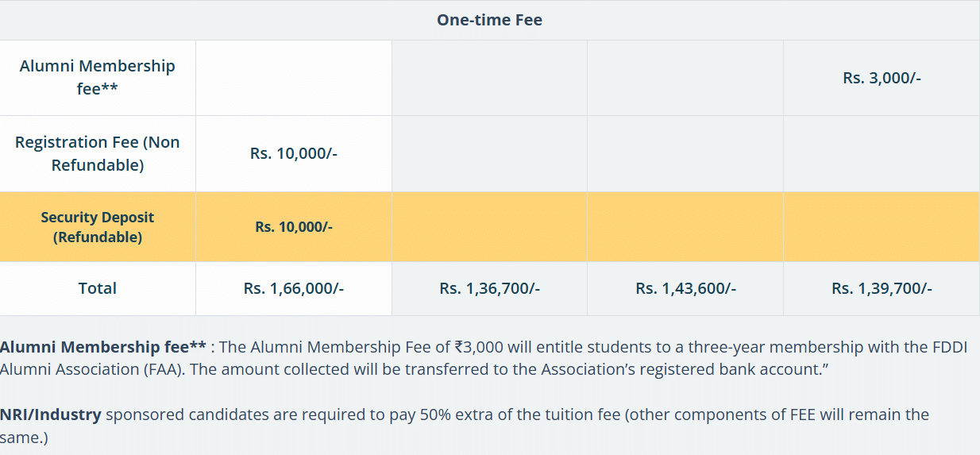Image resolution: width=980 pixels, height=455 pixels.
Task: Select the Rs. 1,43,600/- total amount
Action: tap(685, 288)
